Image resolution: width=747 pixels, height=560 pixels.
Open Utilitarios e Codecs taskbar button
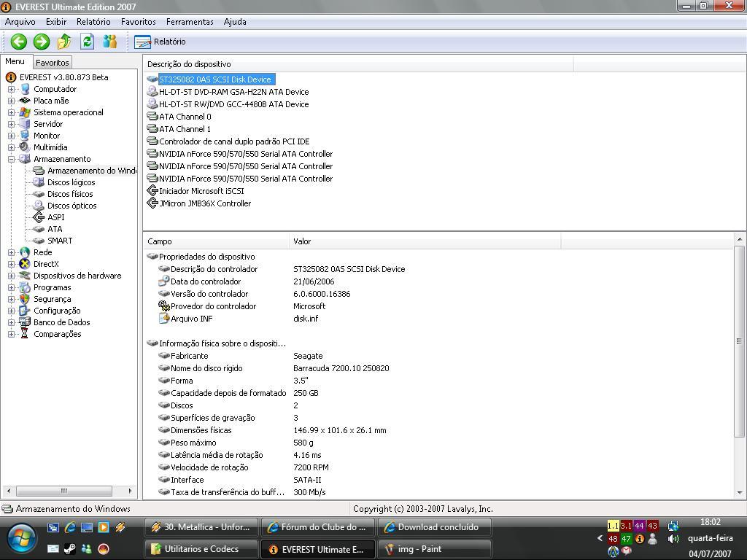pyautogui.click(x=201, y=549)
